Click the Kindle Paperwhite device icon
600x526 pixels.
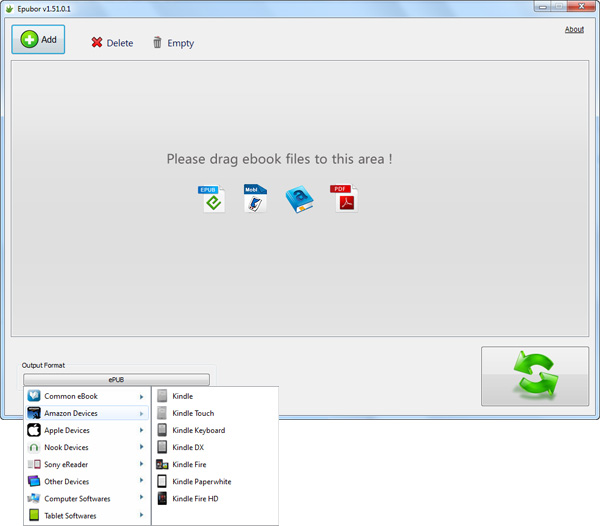[x=162, y=481]
